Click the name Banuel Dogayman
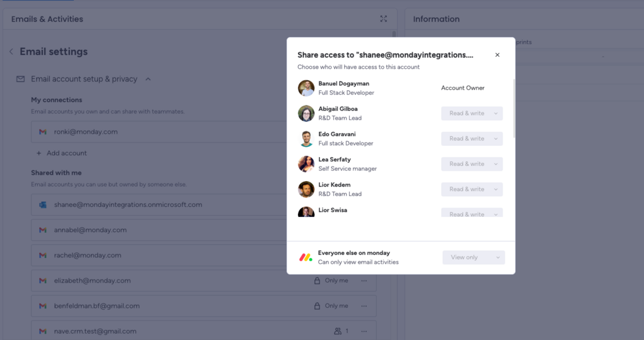This screenshot has height=340, width=644. pos(343,84)
